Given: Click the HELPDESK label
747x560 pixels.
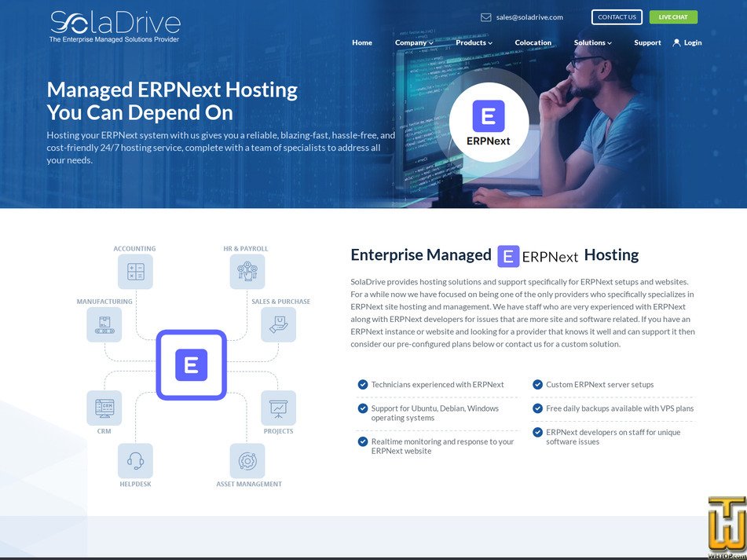Looking at the screenshot, I should pyautogui.click(x=135, y=484).
